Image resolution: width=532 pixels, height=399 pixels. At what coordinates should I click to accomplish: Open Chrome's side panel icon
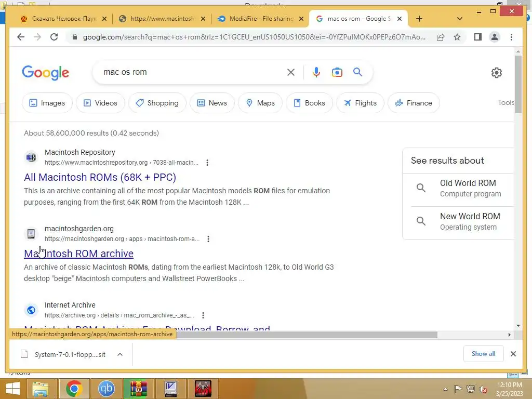pyautogui.click(x=478, y=37)
